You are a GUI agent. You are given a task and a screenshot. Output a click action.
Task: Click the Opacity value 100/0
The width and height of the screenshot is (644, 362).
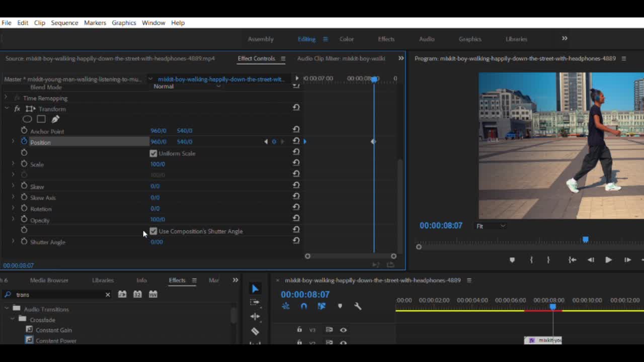click(157, 219)
